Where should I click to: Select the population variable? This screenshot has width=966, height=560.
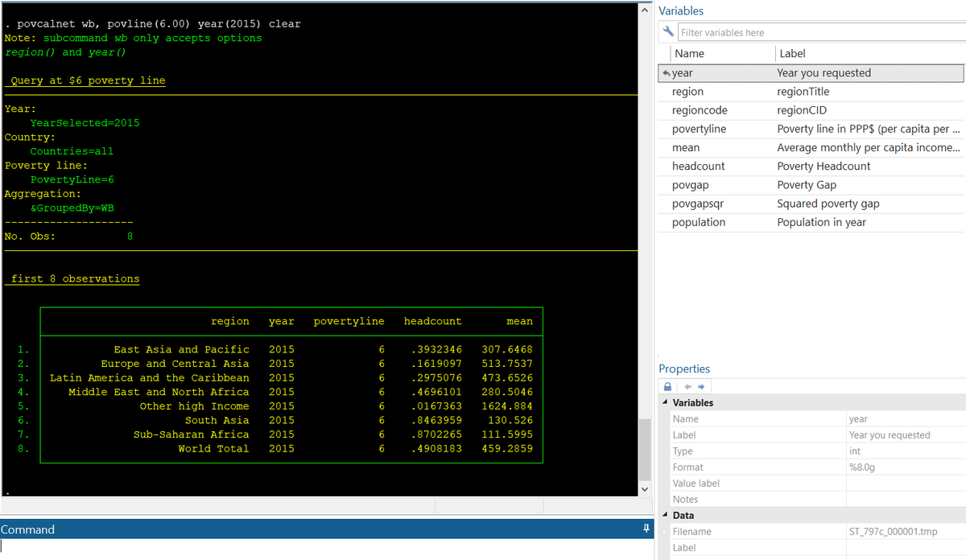[699, 222]
